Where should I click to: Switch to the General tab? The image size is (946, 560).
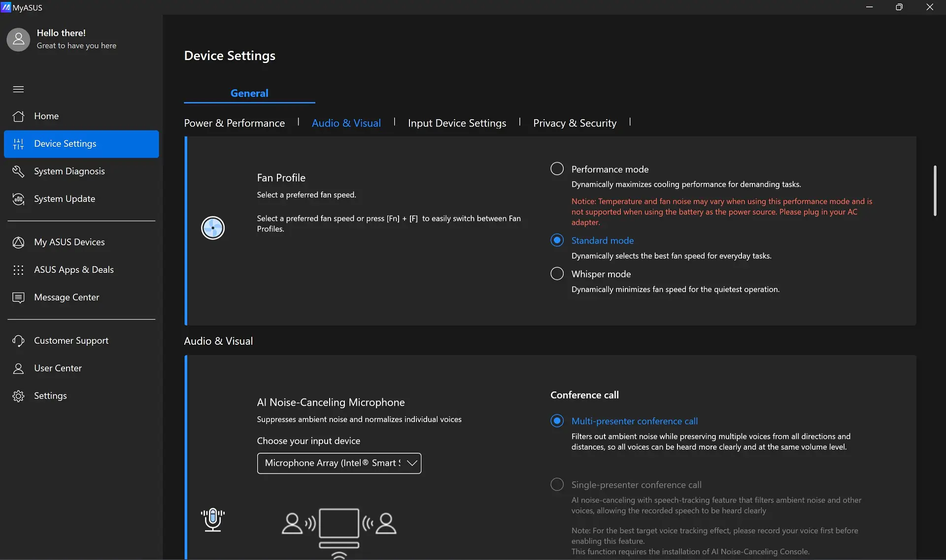(x=249, y=93)
